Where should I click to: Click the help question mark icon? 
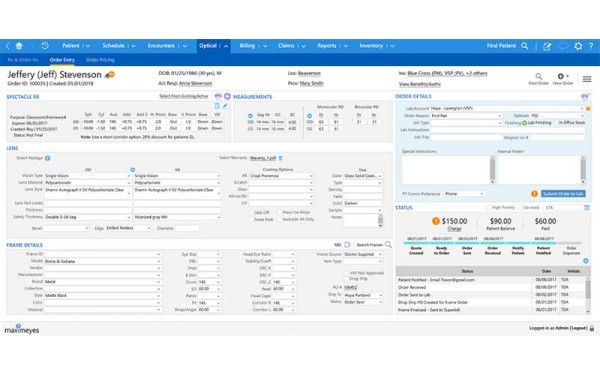(x=591, y=46)
